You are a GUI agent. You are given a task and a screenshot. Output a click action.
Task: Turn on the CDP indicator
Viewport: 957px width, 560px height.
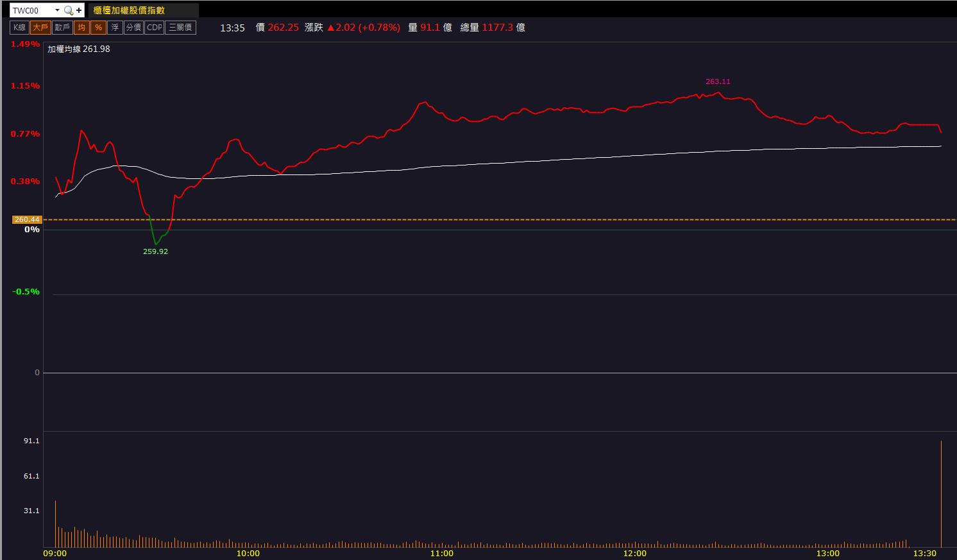[155, 28]
